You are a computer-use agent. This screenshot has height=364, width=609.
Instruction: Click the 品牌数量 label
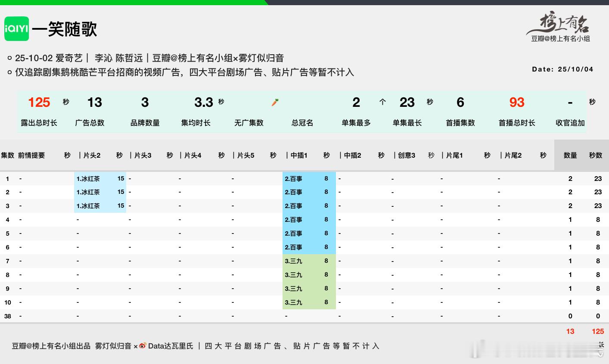click(145, 123)
